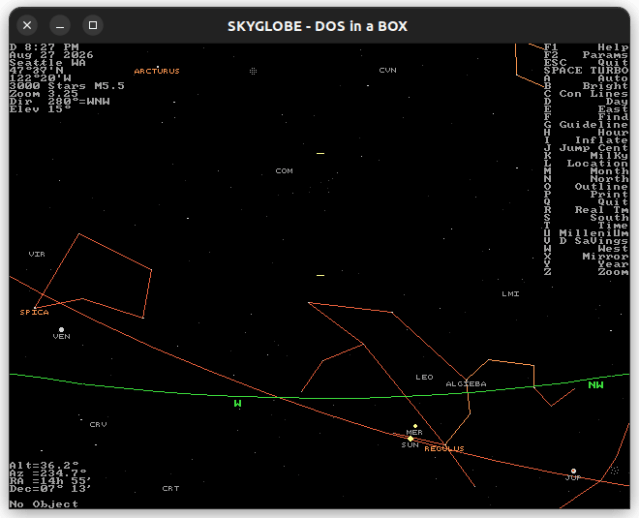This screenshot has height=518, width=639.
Task: Click Q Quit command
Action: tap(586, 202)
